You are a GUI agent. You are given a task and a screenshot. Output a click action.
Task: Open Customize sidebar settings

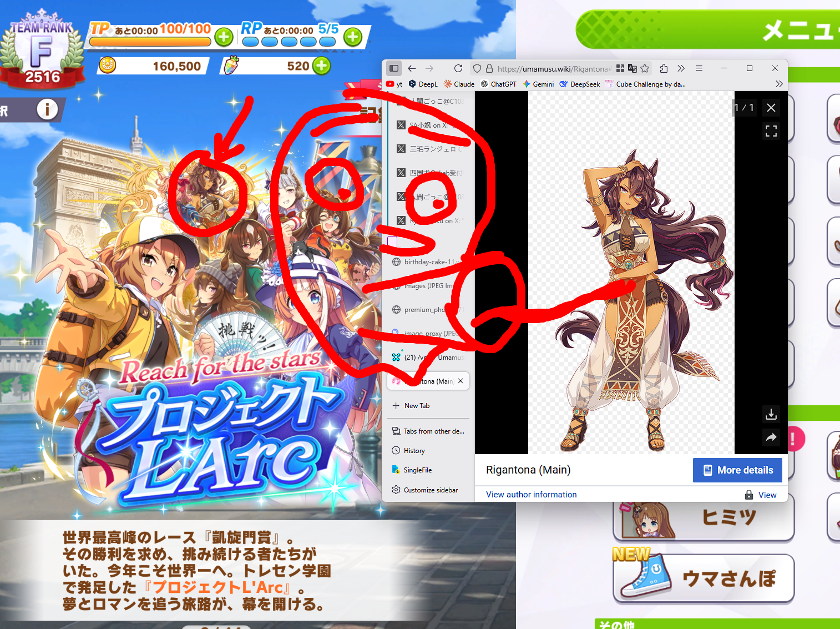(428, 490)
